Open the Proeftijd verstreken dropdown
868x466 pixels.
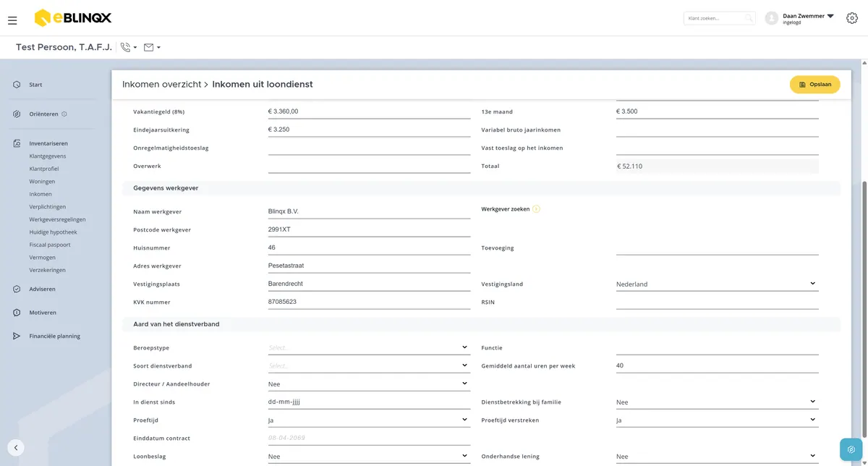pos(717,420)
